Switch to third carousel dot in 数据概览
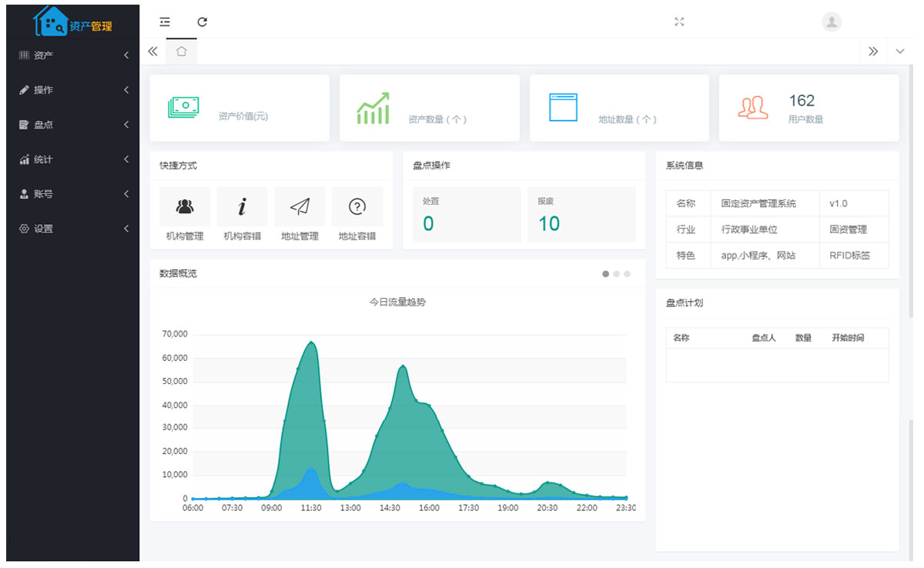Screen dimensions: 924x568 (628, 274)
